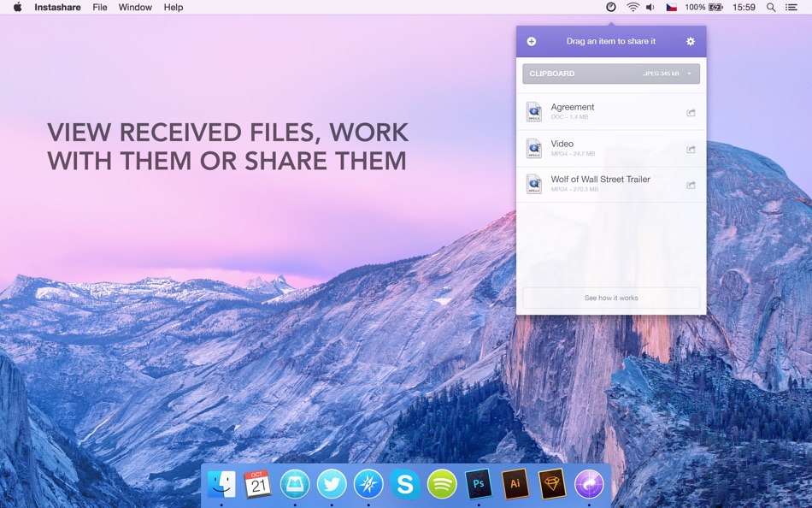Click the plus add-item icon in Instashare panel
Viewport: 812px width, 508px height.
[x=532, y=41]
